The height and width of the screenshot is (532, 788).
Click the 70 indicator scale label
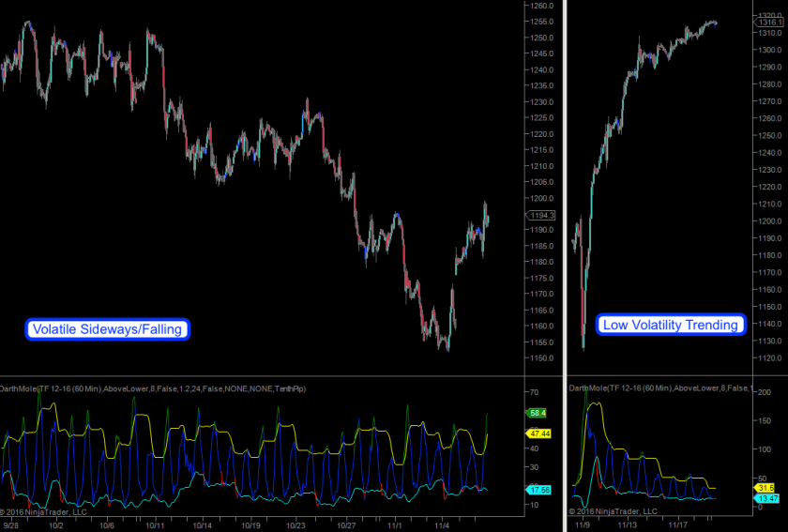click(534, 392)
